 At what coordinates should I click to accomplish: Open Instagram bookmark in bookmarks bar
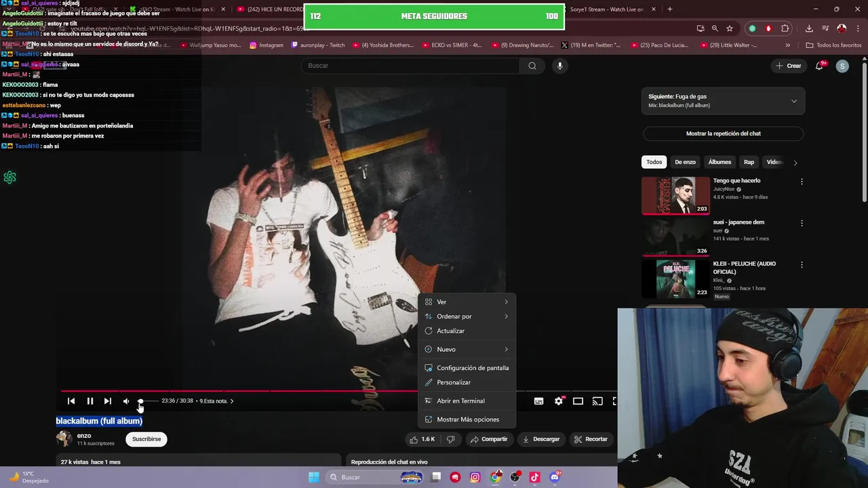(267, 45)
